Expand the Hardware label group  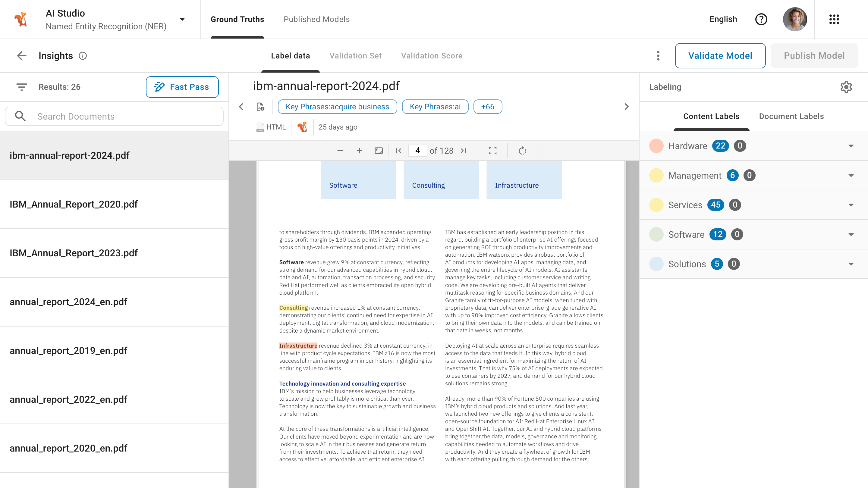point(851,146)
